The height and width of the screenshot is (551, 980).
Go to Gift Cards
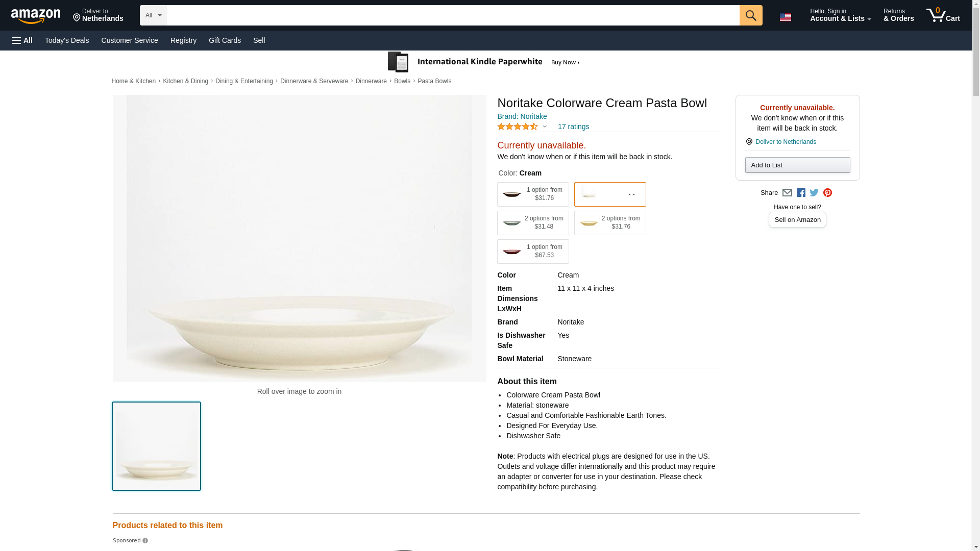coord(225,40)
